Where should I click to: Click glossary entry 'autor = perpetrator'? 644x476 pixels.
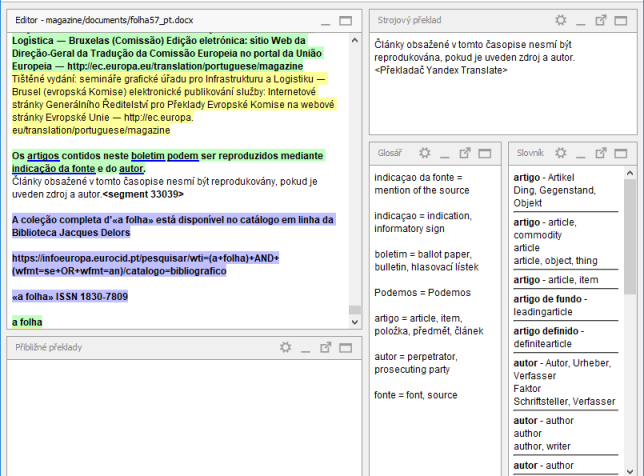click(x=416, y=363)
